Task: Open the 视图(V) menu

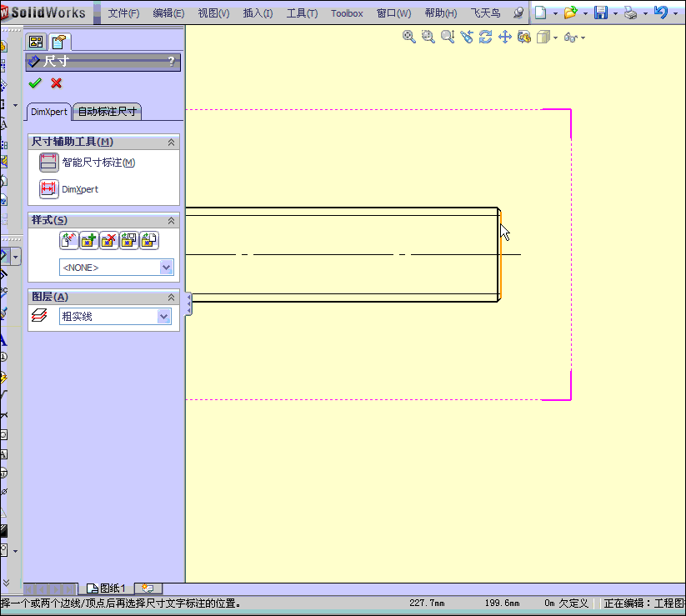Action: (x=213, y=13)
